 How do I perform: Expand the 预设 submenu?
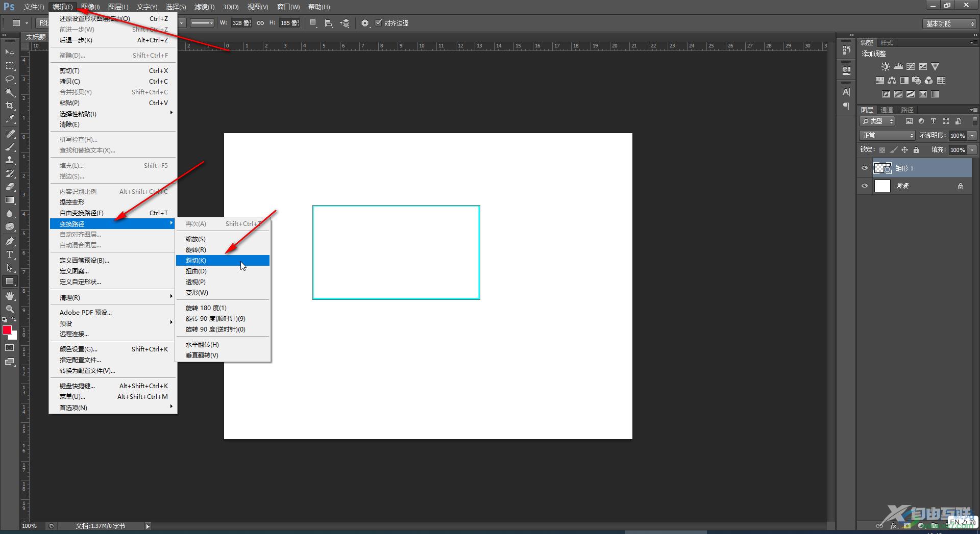(113, 323)
